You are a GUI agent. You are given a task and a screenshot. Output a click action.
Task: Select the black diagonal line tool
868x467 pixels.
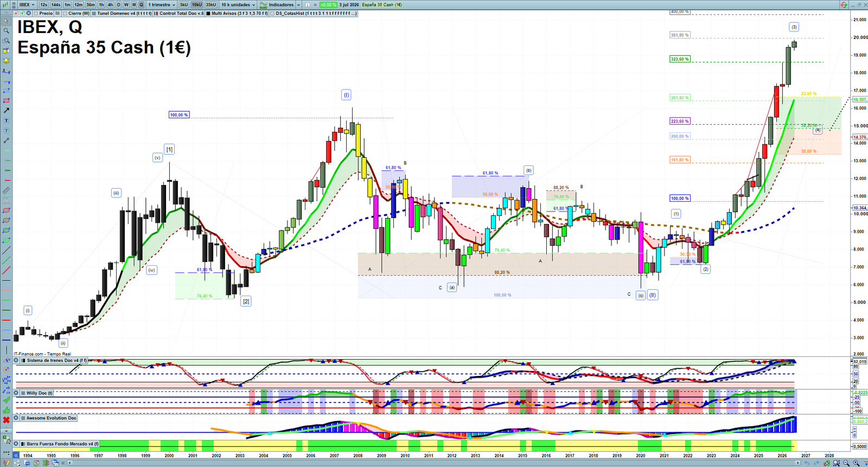(7, 250)
